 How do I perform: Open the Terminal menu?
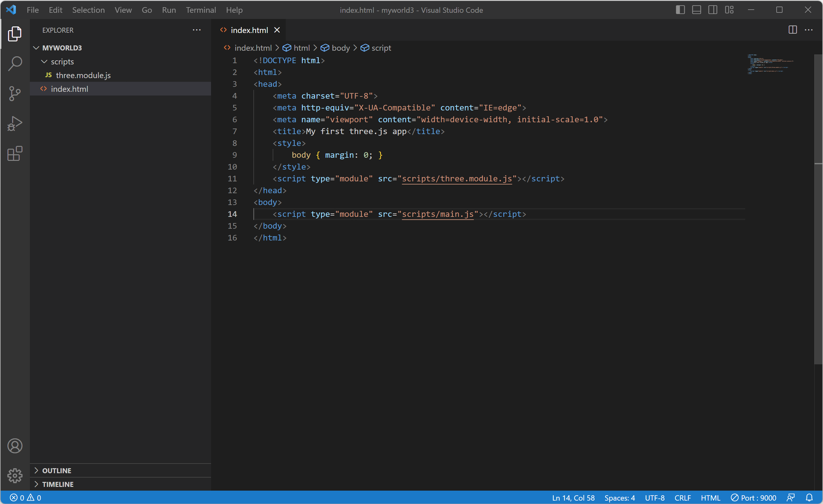coord(201,10)
